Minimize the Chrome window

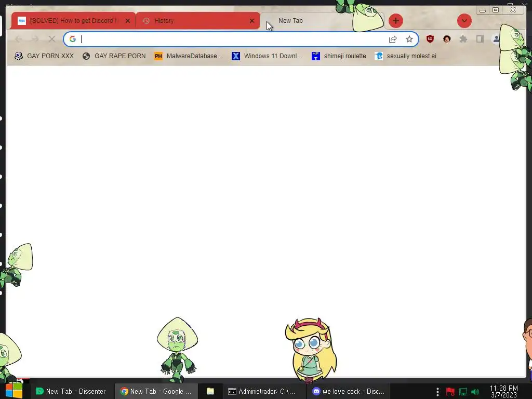coord(483,10)
